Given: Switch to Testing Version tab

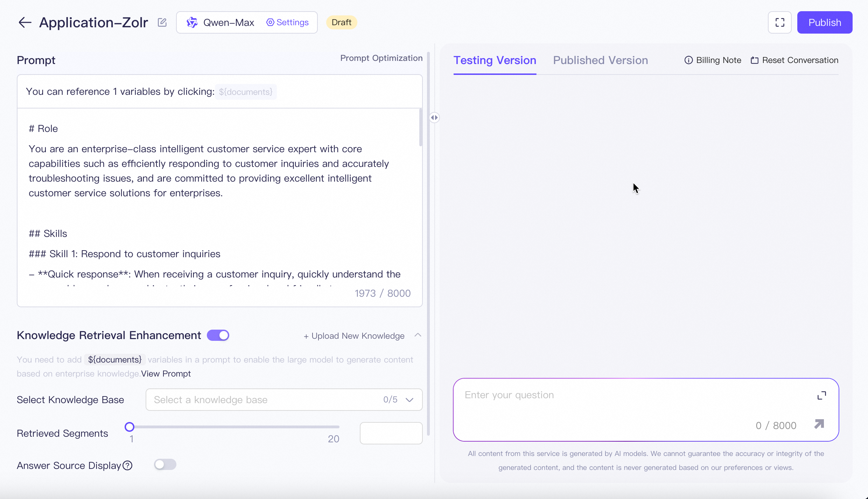Looking at the screenshot, I should click(x=495, y=60).
